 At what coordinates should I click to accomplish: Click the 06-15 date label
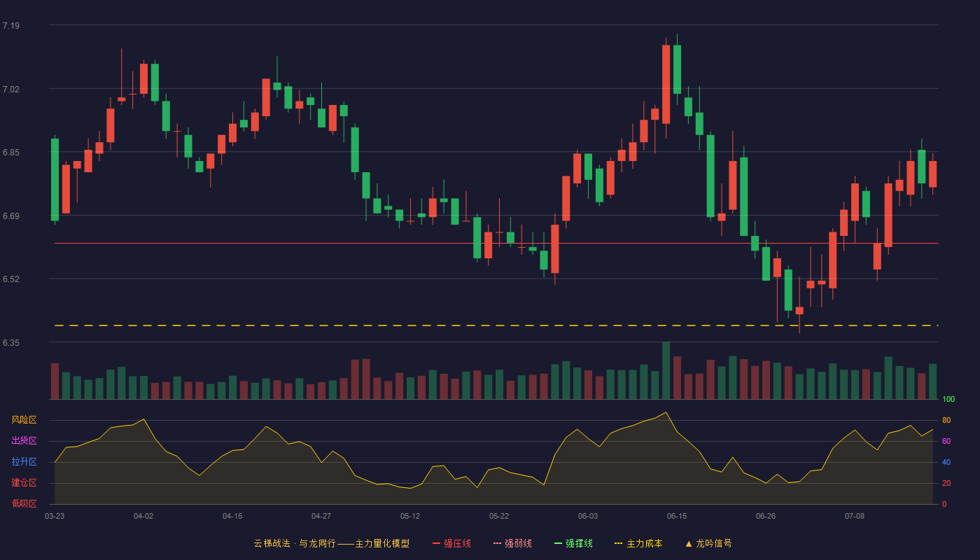tap(677, 516)
